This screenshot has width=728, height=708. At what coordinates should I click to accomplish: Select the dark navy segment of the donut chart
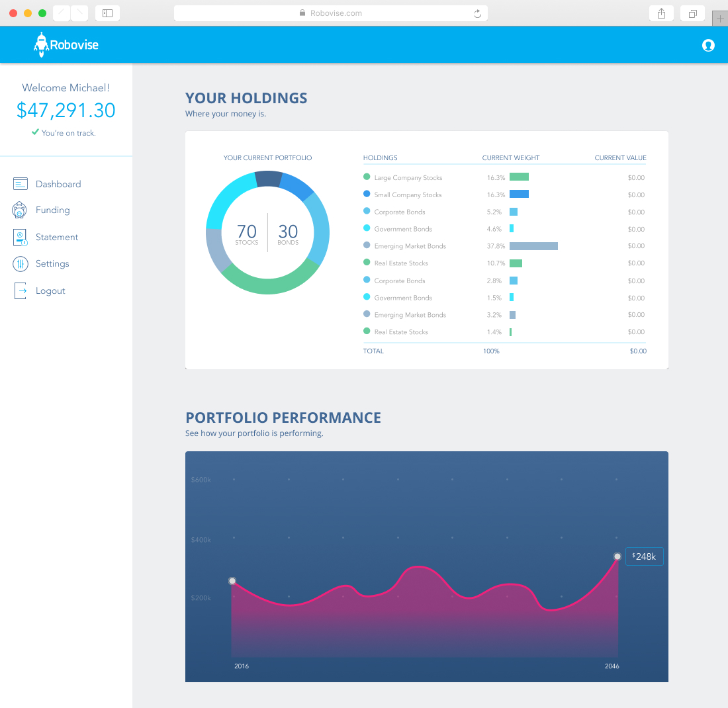[x=269, y=179]
